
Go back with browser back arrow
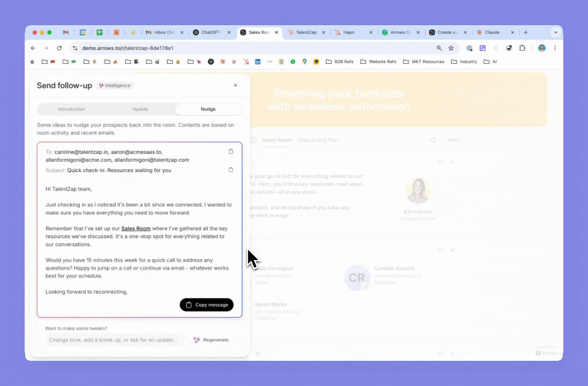(33, 48)
